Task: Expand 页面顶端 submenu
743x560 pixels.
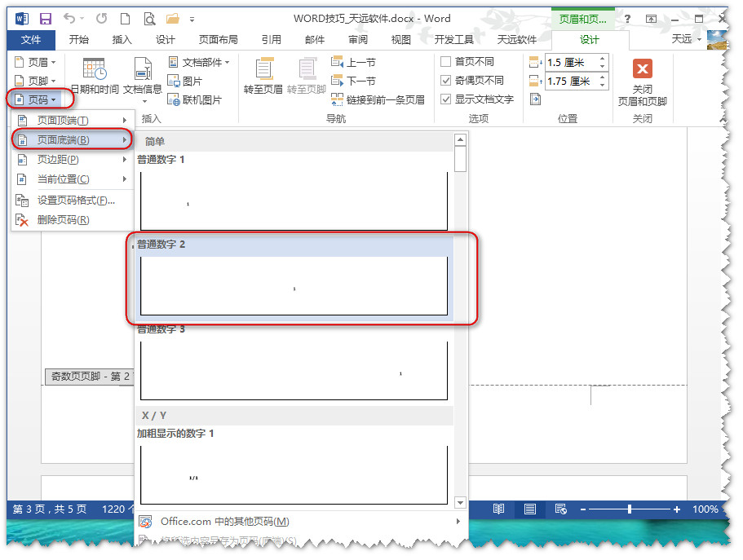Action: pos(72,121)
